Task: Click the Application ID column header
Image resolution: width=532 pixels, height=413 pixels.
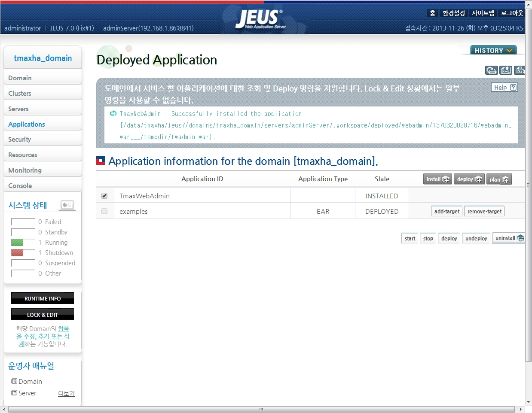Action: coord(202,179)
